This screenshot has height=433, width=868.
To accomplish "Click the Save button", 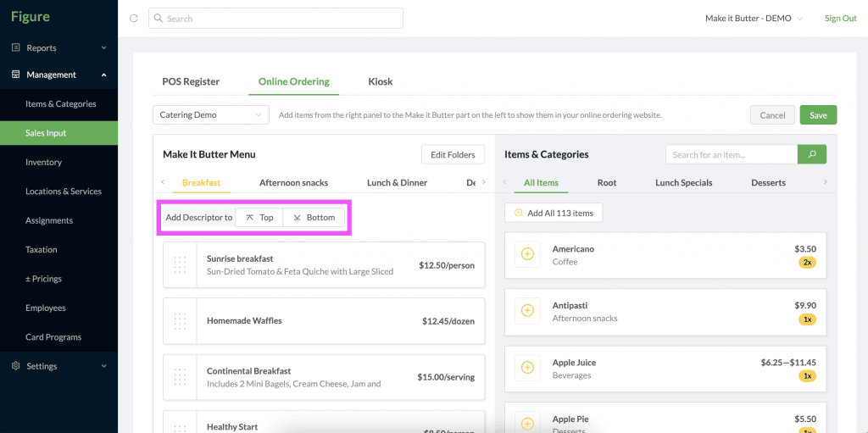I will 818,115.
